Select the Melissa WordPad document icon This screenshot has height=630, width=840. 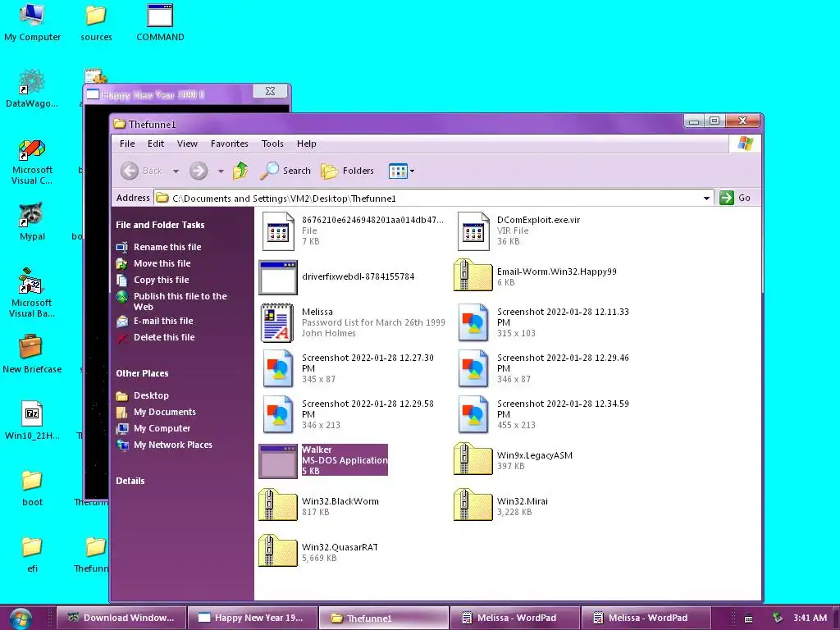277,322
